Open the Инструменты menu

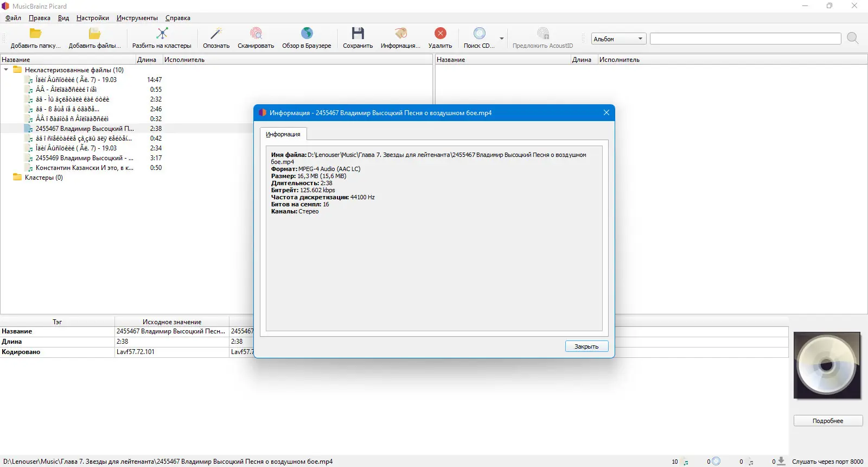click(x=137, y=18)
